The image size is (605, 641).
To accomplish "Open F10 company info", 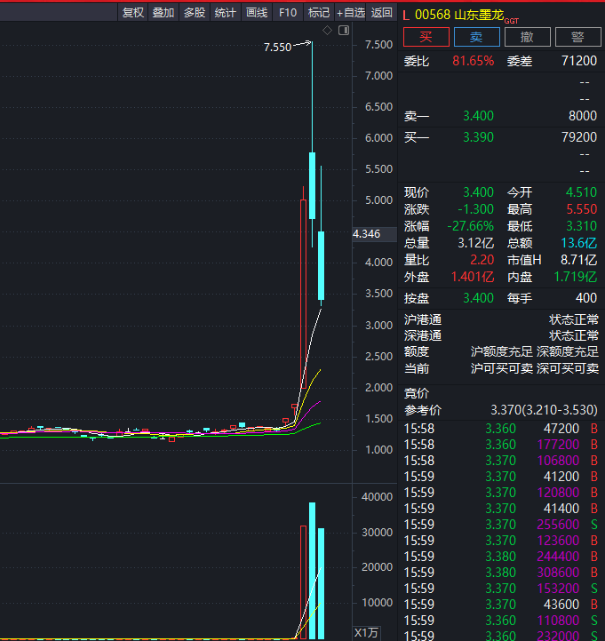I will click(287, 12).
